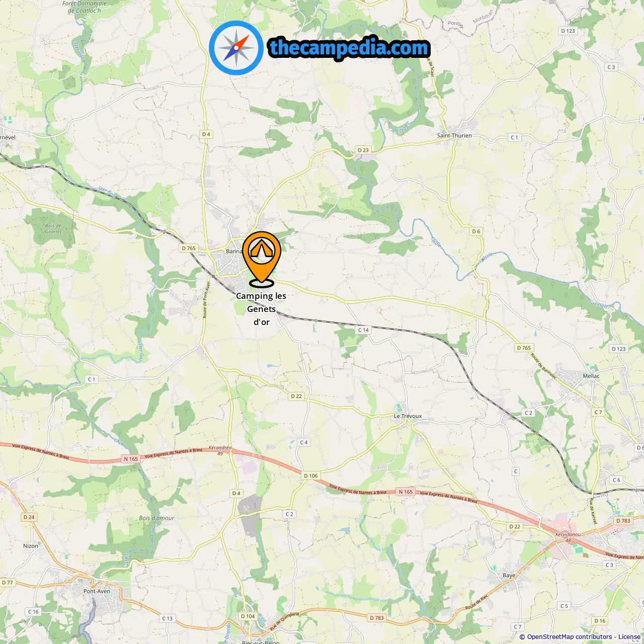Screen dimensions: 644x644
Task: Open the License link
Action: point(629,637)
